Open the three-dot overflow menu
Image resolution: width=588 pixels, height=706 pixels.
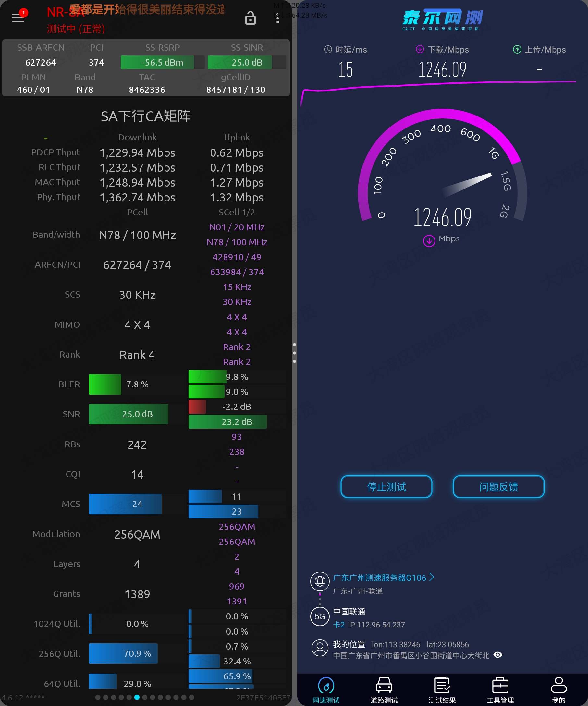point(277,18)
